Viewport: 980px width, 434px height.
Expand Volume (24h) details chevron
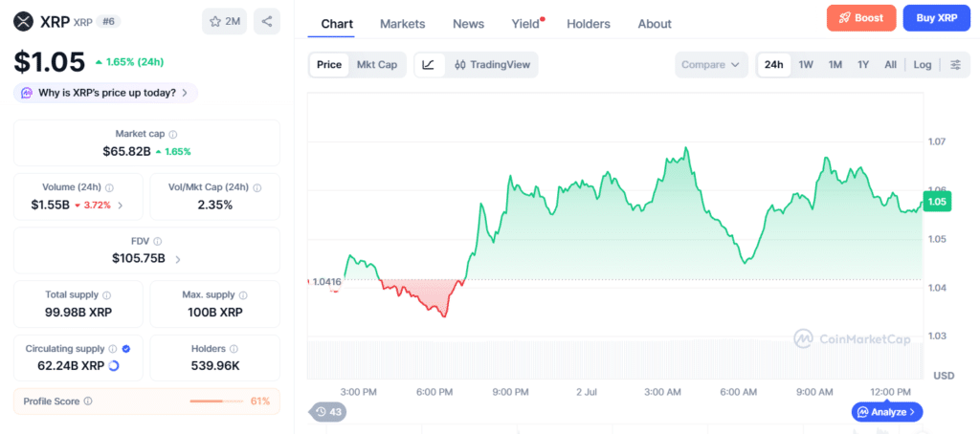pos(121,205)
